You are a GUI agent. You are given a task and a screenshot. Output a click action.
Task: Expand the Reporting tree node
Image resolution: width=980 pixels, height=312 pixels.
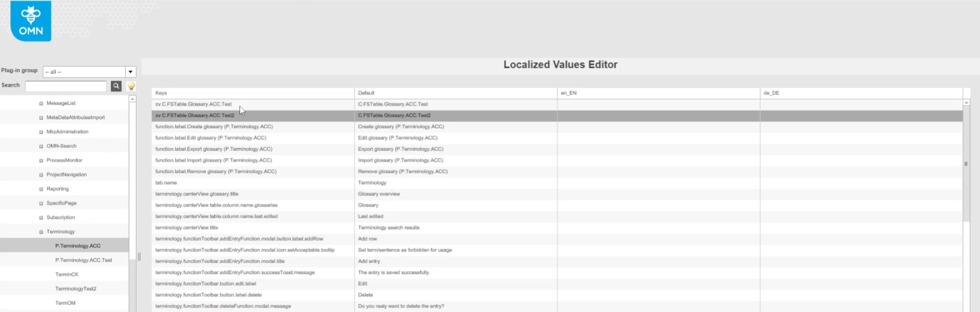click(x=41, y=189)
